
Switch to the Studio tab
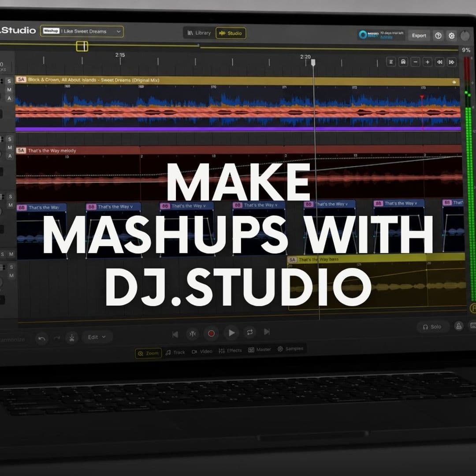click(231, 33)
